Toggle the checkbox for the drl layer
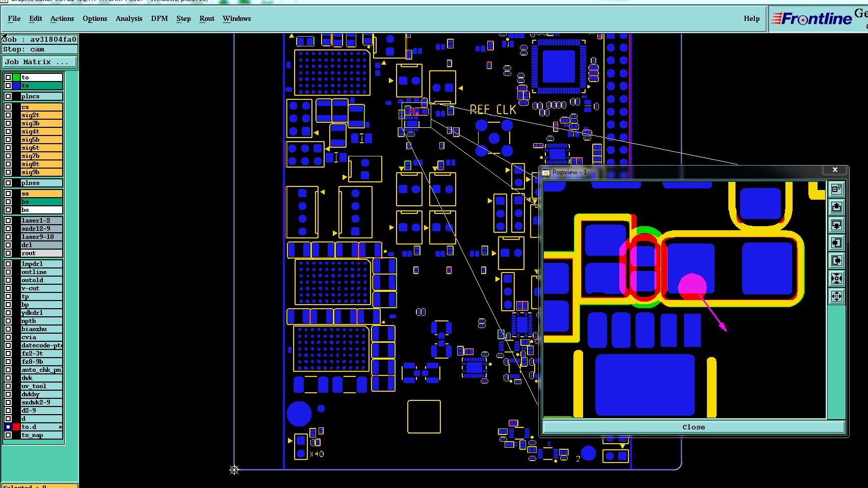868x488 pixels. click(x=8, y=245)
